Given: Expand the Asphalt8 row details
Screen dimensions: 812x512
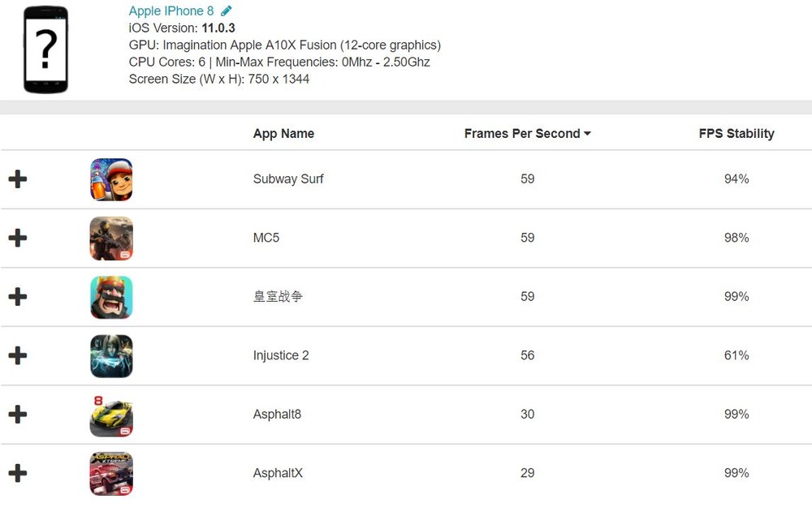Looking at the screenshot, I should [17, 415].
